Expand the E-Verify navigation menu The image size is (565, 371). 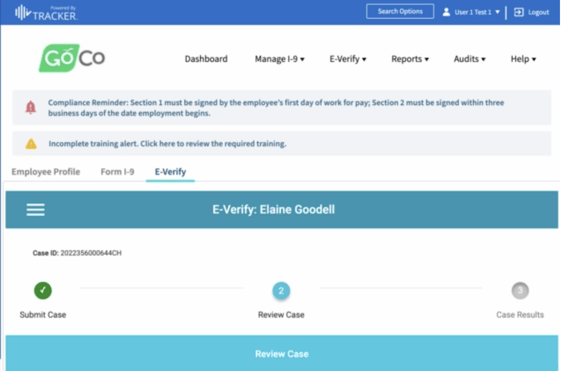click(x=348, y=59)
